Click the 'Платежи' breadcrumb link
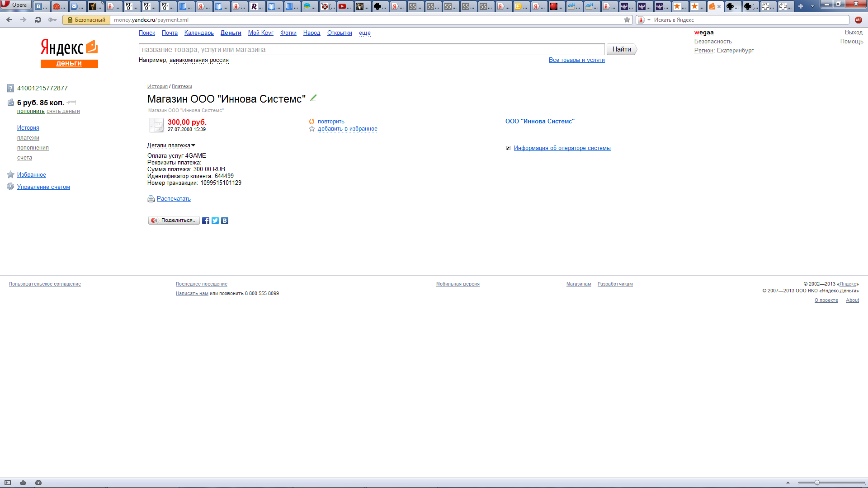This screenshot has height=488, width=868. 182,86
